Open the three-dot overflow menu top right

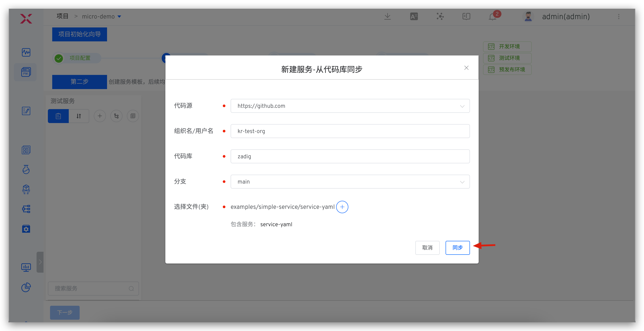tap(619, 17)
